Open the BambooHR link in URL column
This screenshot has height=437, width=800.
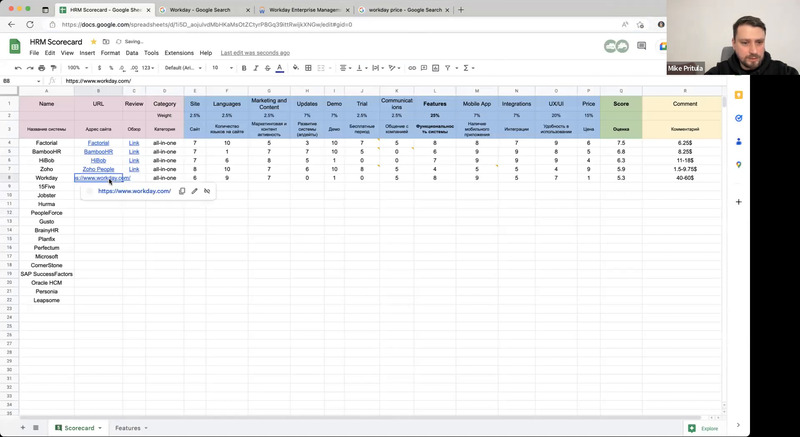point(98,152)
